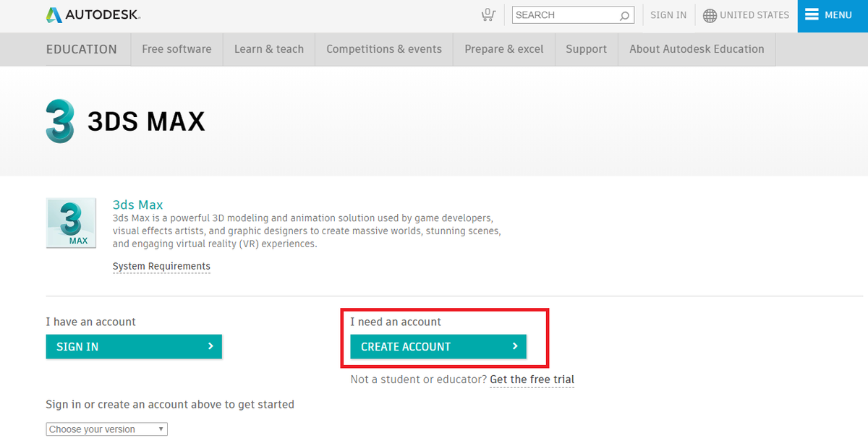Open Free software menu
This screenshot has height=438, width=868.
[176, 49]
